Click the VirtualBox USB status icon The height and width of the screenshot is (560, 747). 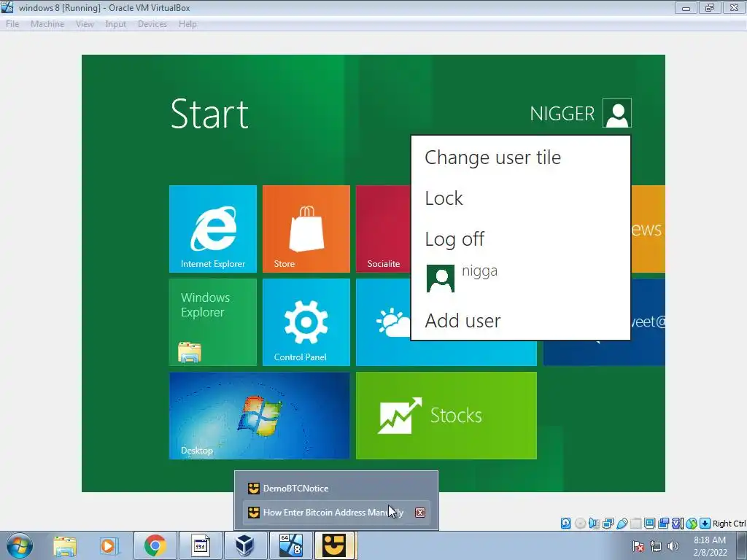click(622, 524)
